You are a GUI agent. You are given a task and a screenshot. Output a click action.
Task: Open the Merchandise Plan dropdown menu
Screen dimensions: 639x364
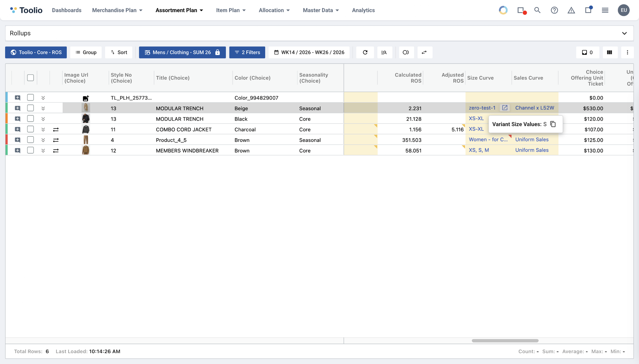pyautogui.click(x=117, y=10)
